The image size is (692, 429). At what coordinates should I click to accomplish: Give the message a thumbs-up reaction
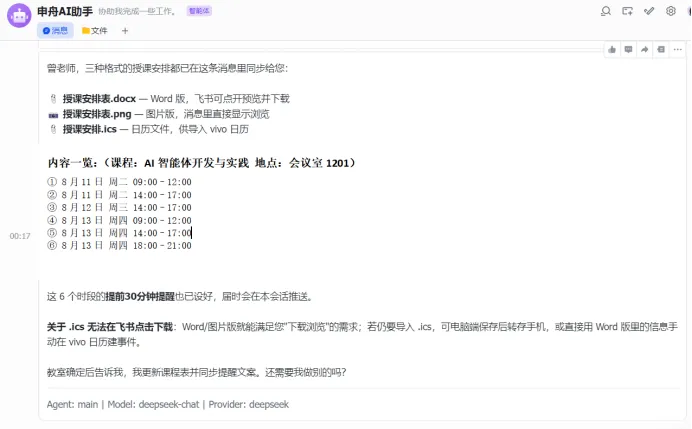612,49
